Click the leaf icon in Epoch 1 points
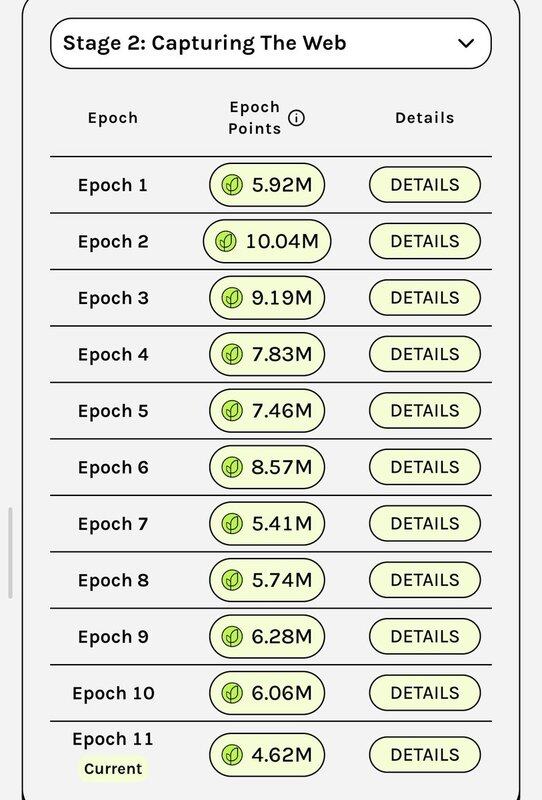Viewport: 542px width, 800px height. point(232,185)
